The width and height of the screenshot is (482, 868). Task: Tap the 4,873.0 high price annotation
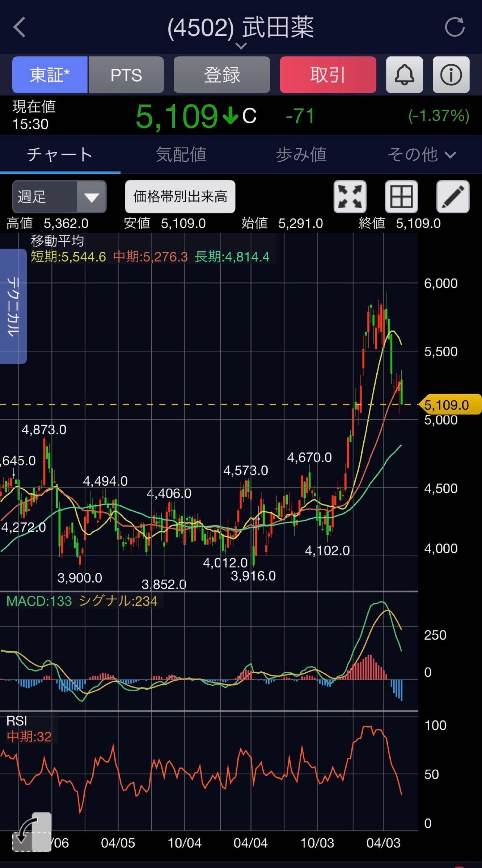tap(44, 430)
